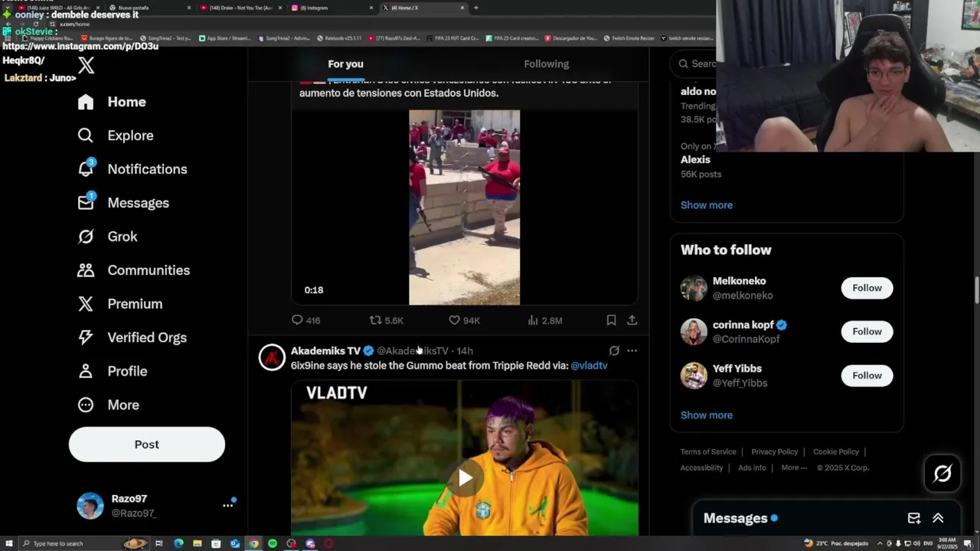Open Premium

click(119, 304)
